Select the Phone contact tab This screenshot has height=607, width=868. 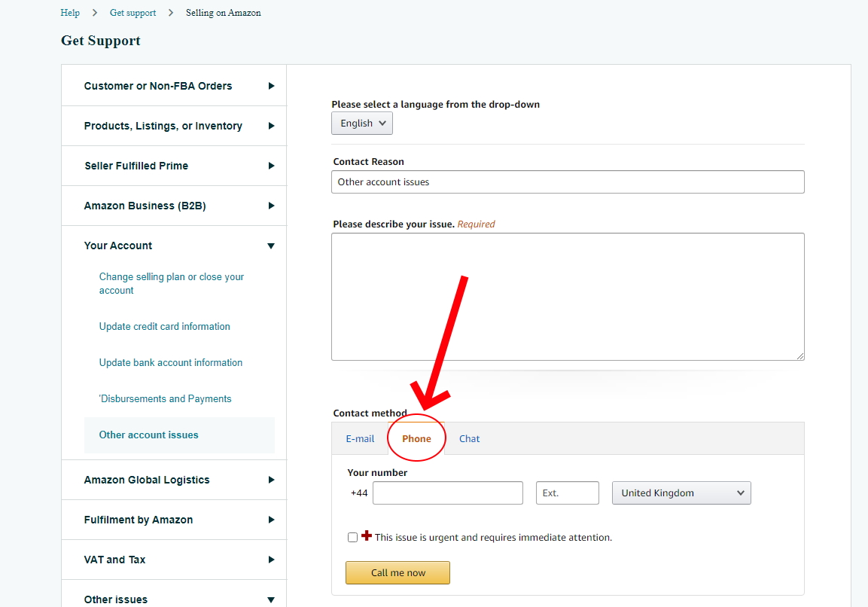416,439
